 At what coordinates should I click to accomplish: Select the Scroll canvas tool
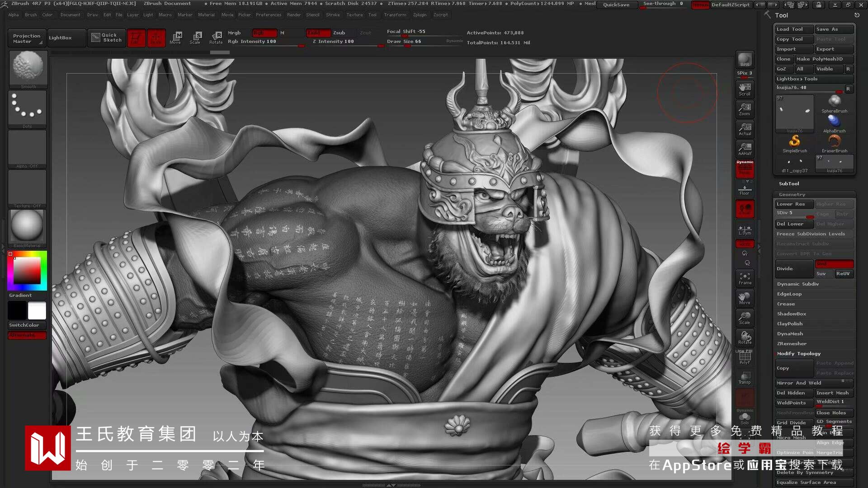pos(745,89)
